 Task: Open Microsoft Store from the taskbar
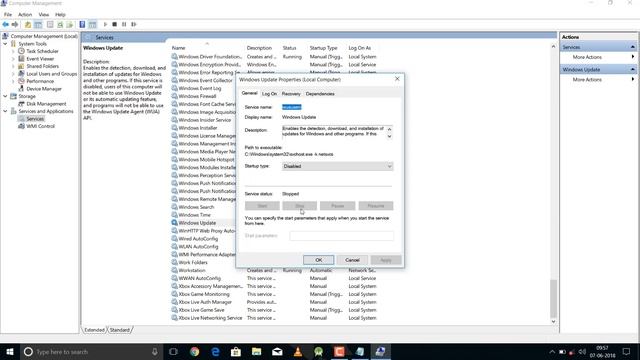(236, 351)
